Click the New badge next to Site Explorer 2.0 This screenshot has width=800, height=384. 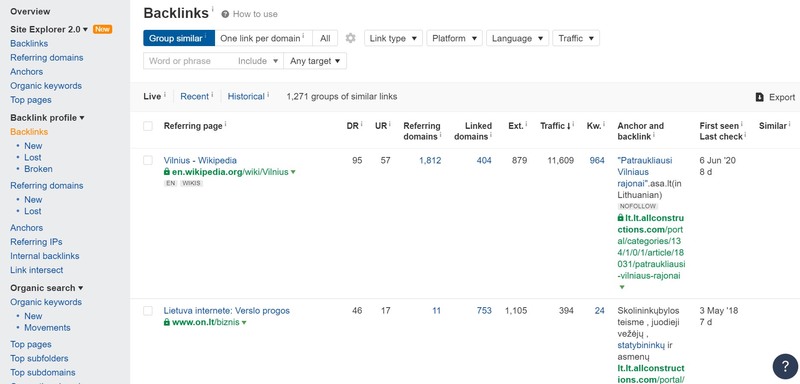pos(102,29)
